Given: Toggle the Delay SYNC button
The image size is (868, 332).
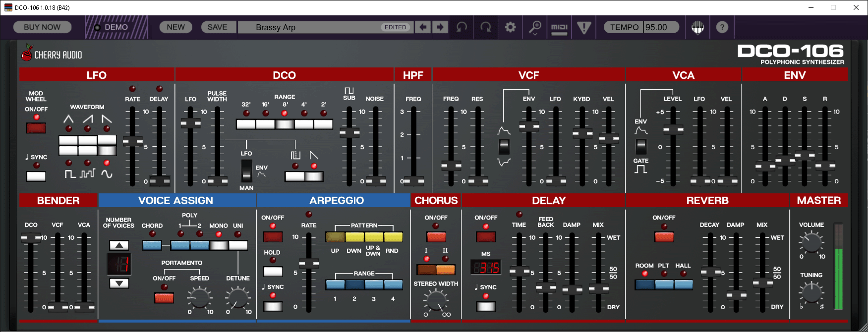Looking at the screenshot, I should [486, 306].
